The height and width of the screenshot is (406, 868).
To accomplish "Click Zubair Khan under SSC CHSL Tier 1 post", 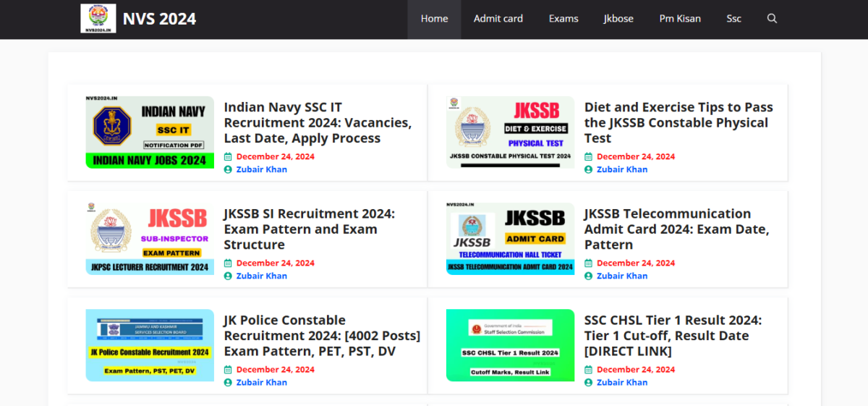I will coord(622,382).
